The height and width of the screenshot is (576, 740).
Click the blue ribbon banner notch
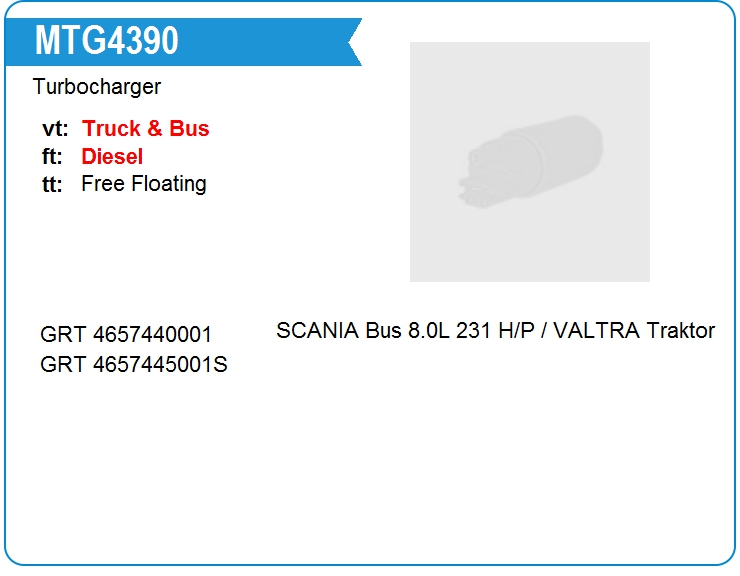pos(355,42)
